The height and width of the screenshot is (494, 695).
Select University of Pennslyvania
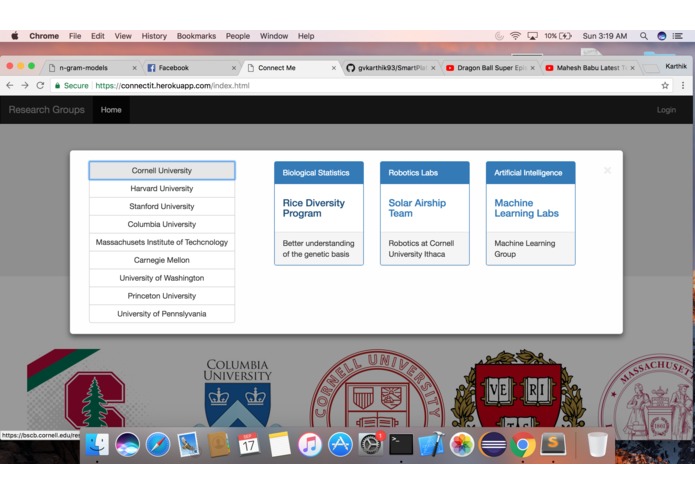[162, 314]
